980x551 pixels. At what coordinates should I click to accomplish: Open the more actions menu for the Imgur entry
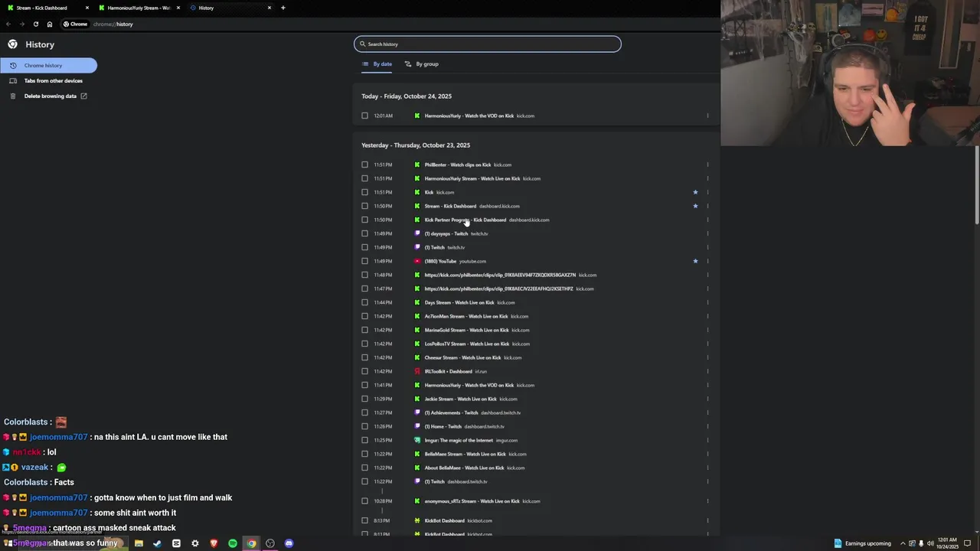(x=707, y=440)
